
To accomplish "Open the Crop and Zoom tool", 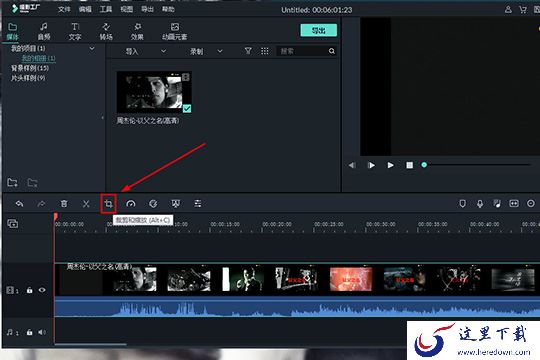I will point(108,204).
